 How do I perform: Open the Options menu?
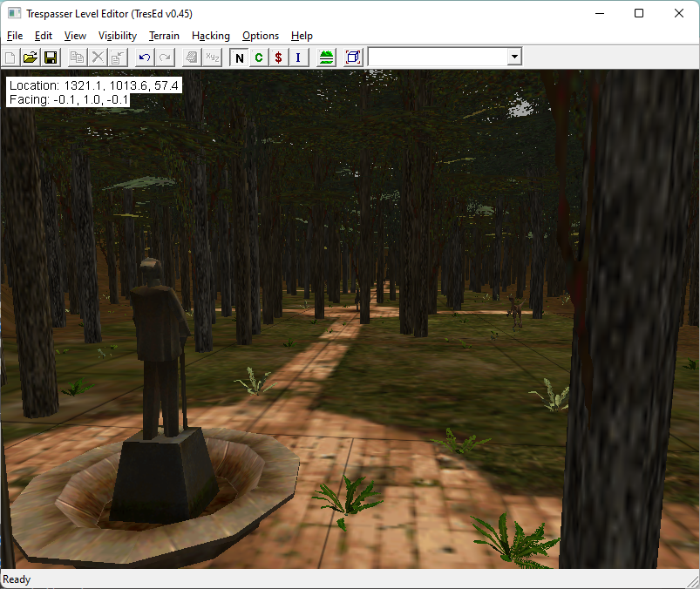(x=261, y=36)
